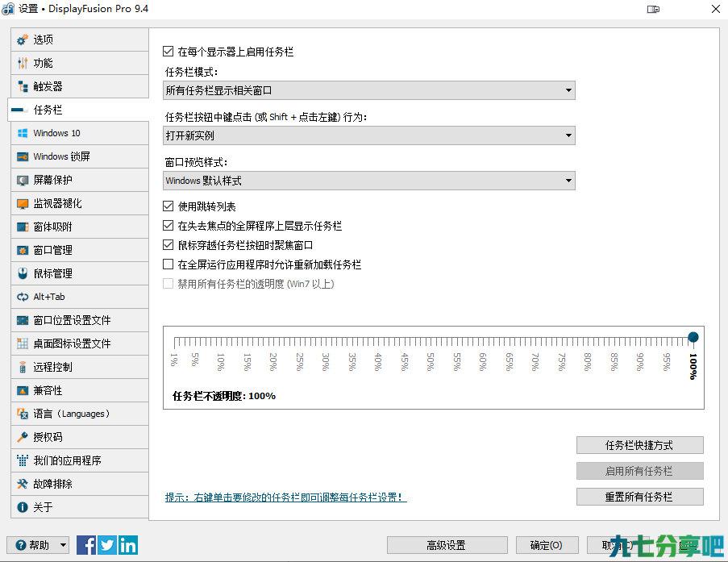This screenshot has width=728, height=562.
Task: Click the title bar monitor icon
Action: [653, 10]
